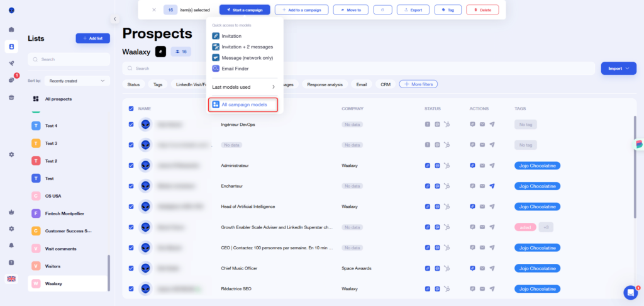Click the LinkedIn status icon in Chief Music Officer row
644x306 pixels.
428,268
